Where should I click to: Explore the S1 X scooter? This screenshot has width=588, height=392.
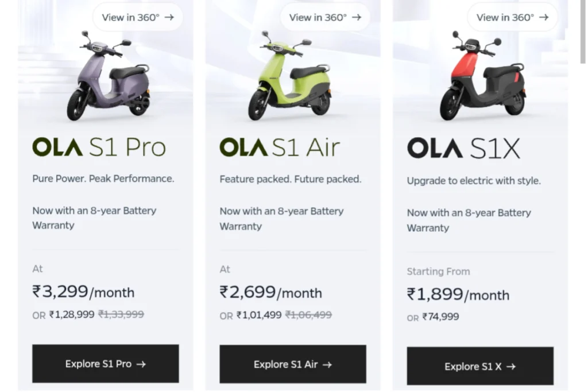[480, 366]
